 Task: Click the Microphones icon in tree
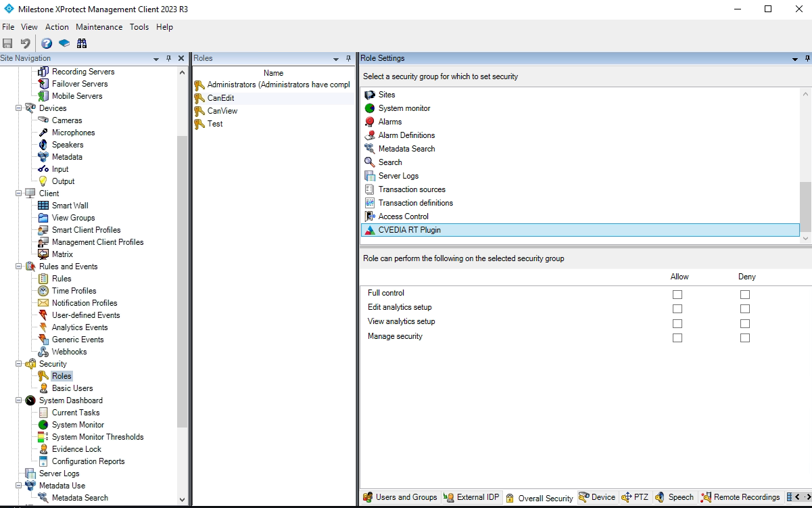coord(43,133)
